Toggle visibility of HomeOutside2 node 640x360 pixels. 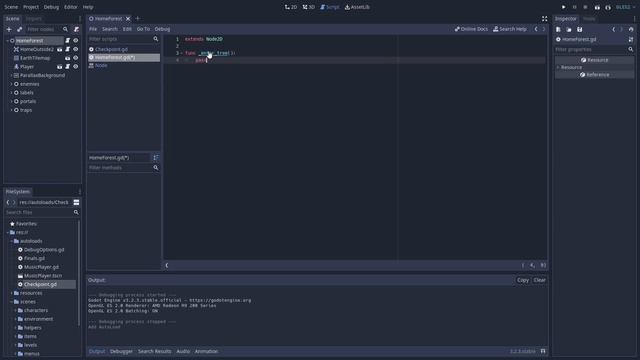click(x=76, y=49)
